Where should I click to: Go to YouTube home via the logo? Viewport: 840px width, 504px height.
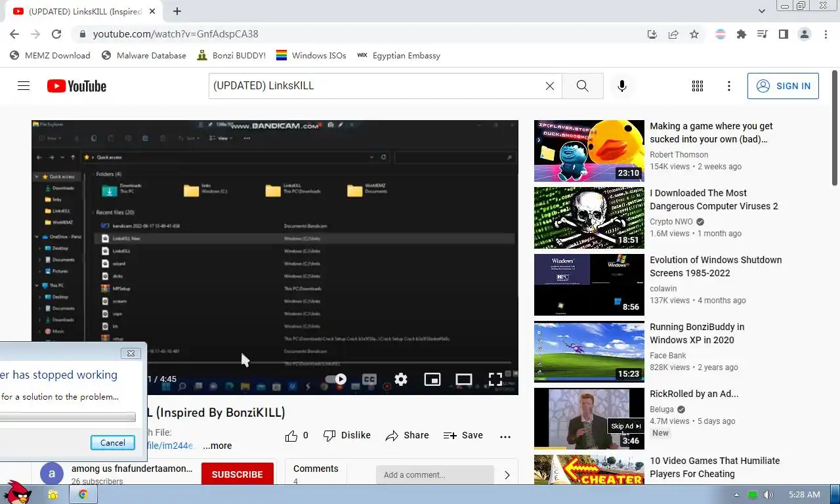(x=77, y=86)
